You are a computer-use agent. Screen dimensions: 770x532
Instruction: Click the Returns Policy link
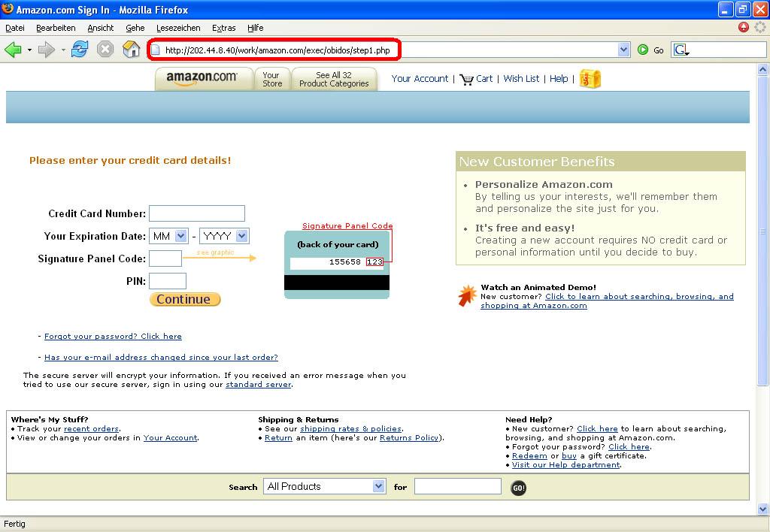409,438
